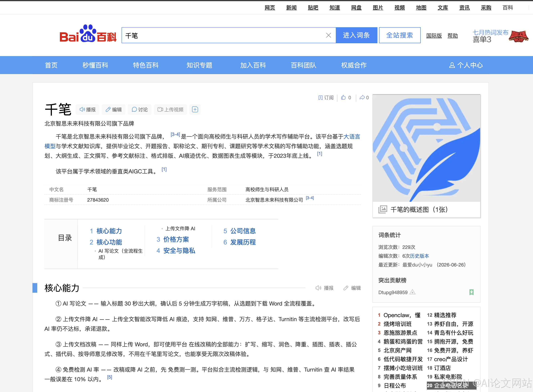Open 百科团队 navigation item
Image resolution: width=533 pixels, height=392 pixels.
[x=304, y=65]
